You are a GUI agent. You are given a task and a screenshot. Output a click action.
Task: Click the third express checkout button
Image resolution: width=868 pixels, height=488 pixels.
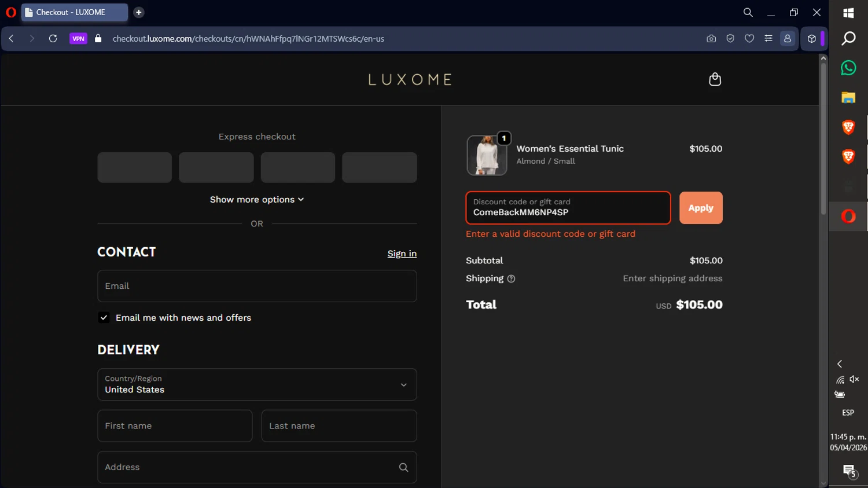pos(297,167)
